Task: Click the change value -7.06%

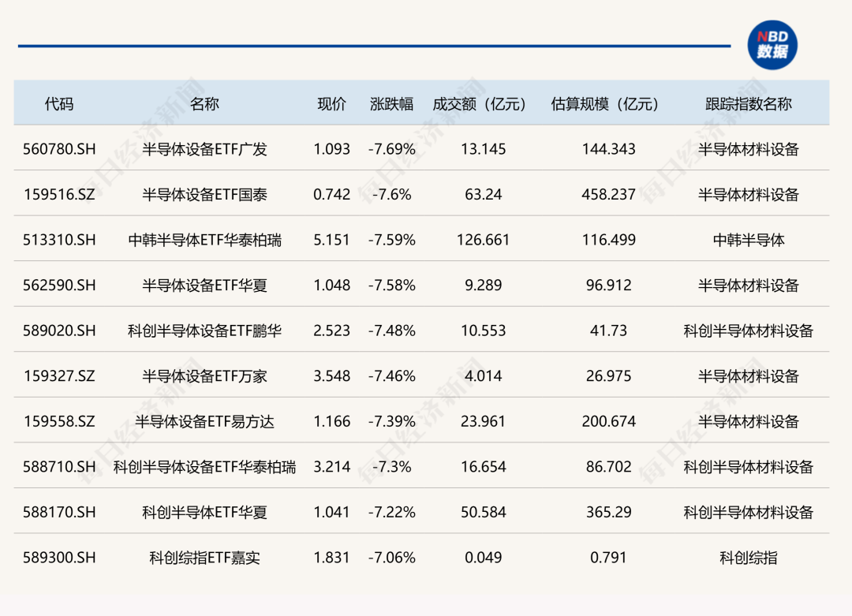Action: pyautogui.click(x=391, y=558)
